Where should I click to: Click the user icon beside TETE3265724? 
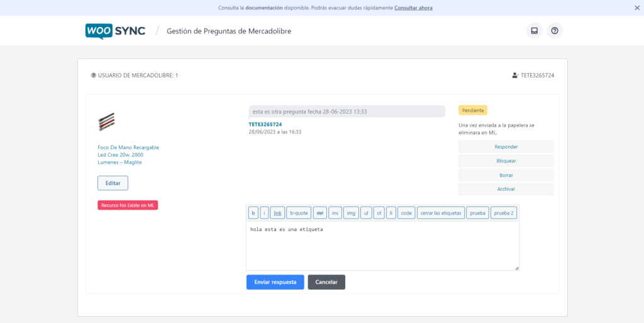point(515,76)
